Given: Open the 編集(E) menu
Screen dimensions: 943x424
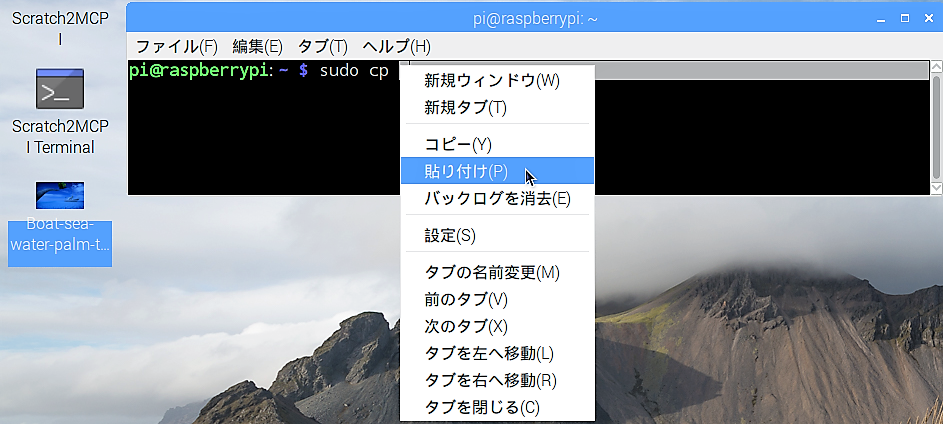Looking at the screenshot, I should (x=257, y=46).
